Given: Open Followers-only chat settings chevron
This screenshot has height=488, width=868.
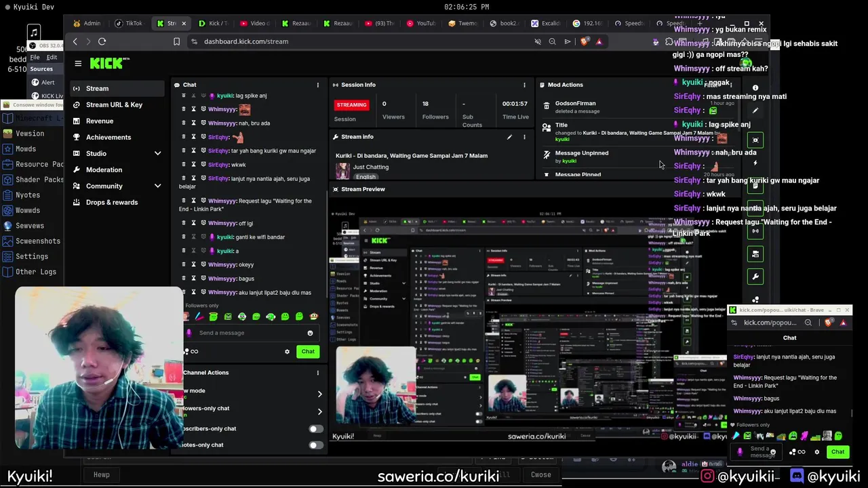Looking at the screenshot, I should click(x=319, y=411).
